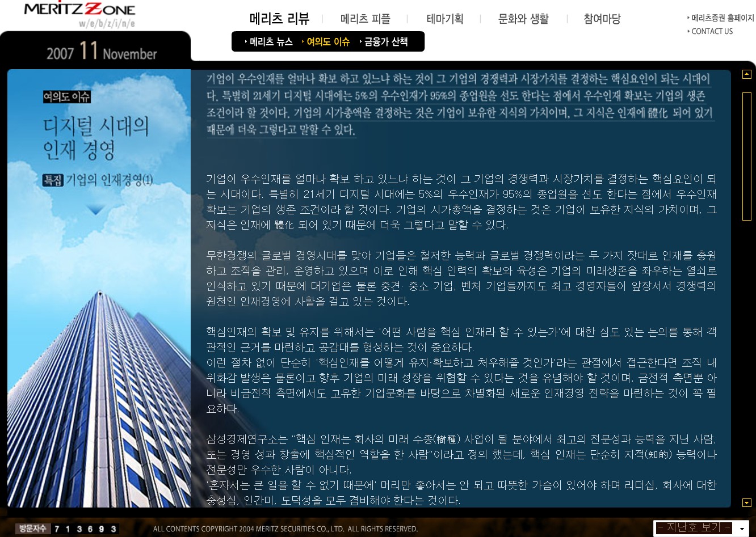Open the 참여마당 menu
Viewport: 756px width, 537px height.
602,19
